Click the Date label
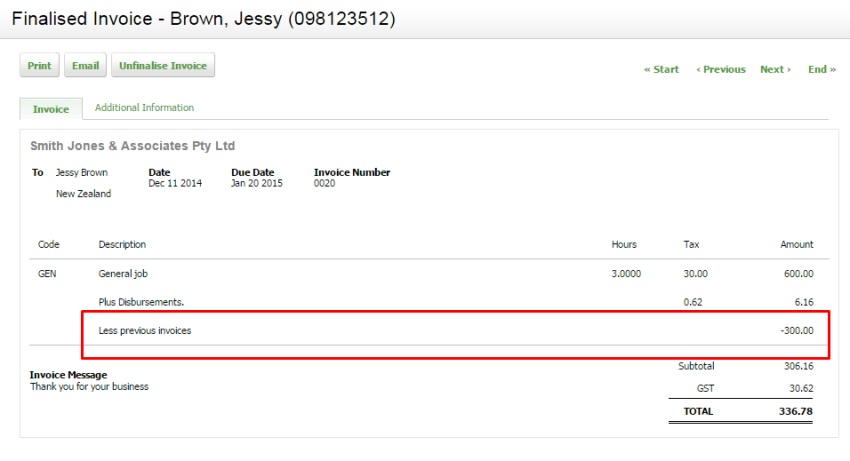Viewport: 850px width, 461px height. pyautogui.click(x=159, y=172)
